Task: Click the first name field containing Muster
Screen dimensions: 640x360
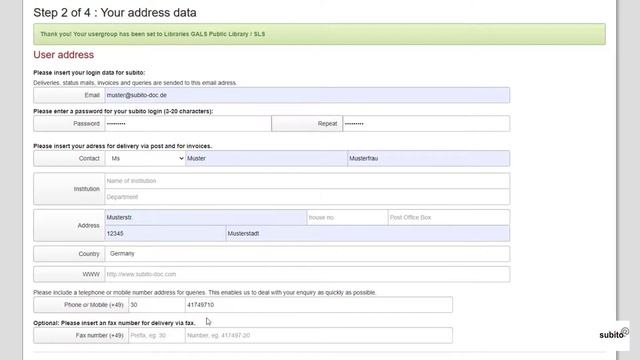Action: point(266,158)
